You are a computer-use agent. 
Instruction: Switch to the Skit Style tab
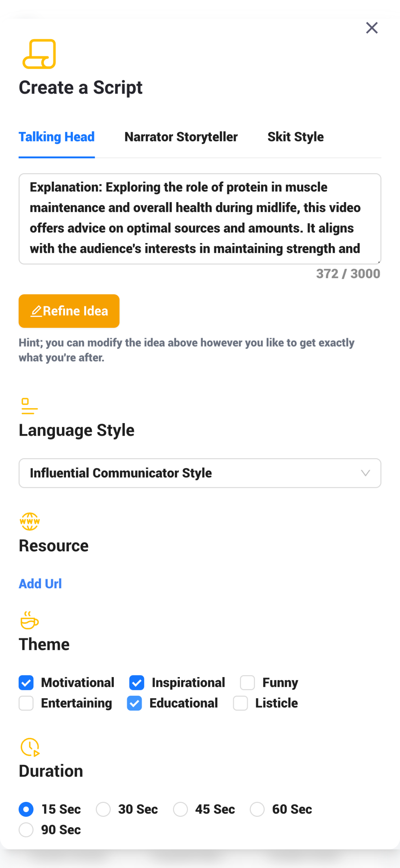coord(295,137)
